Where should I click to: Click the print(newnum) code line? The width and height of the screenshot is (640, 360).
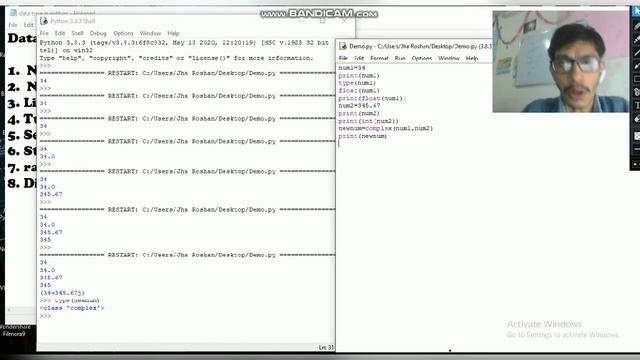[x=362, y=136]
